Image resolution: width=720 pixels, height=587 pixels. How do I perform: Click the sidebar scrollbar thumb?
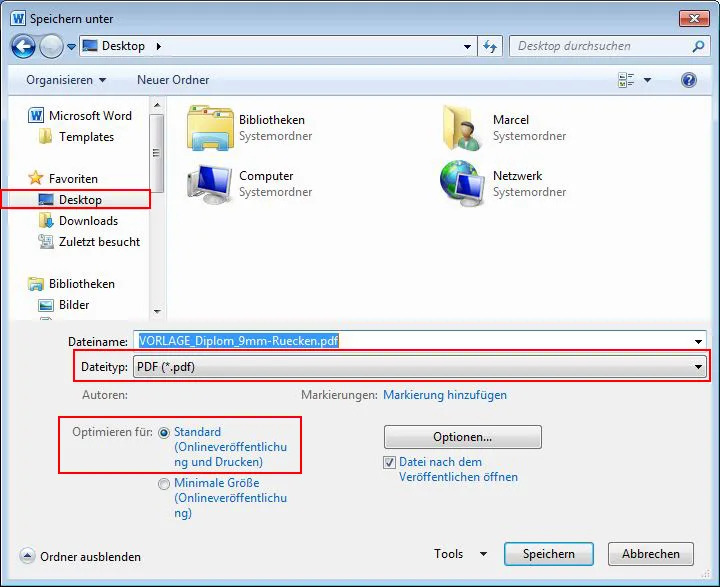[157, 153]
